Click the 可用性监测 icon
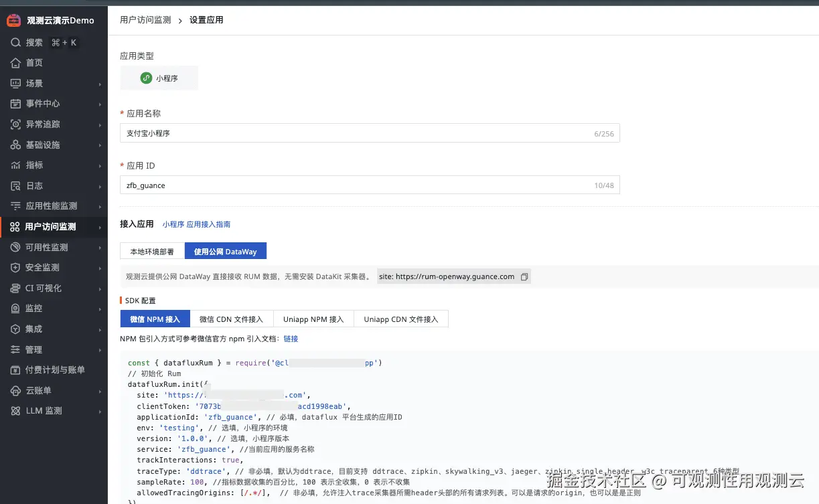 coord(15,248)
